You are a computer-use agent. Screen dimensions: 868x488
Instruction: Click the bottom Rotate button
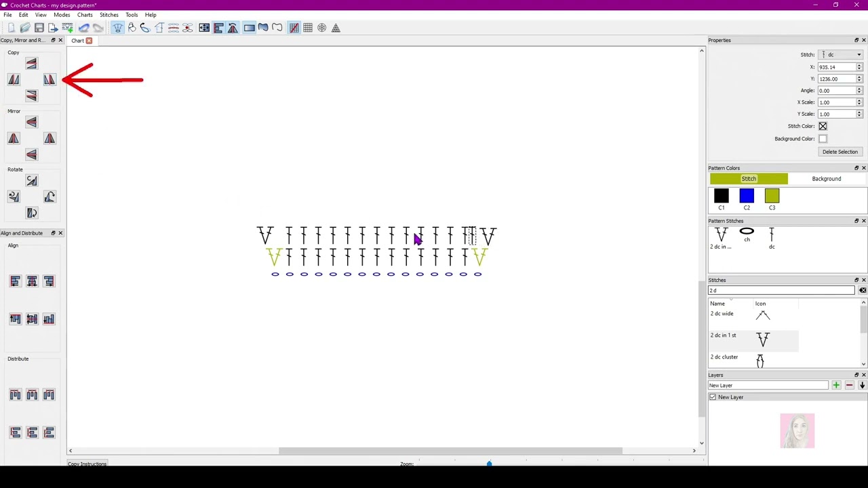[31, 213]
